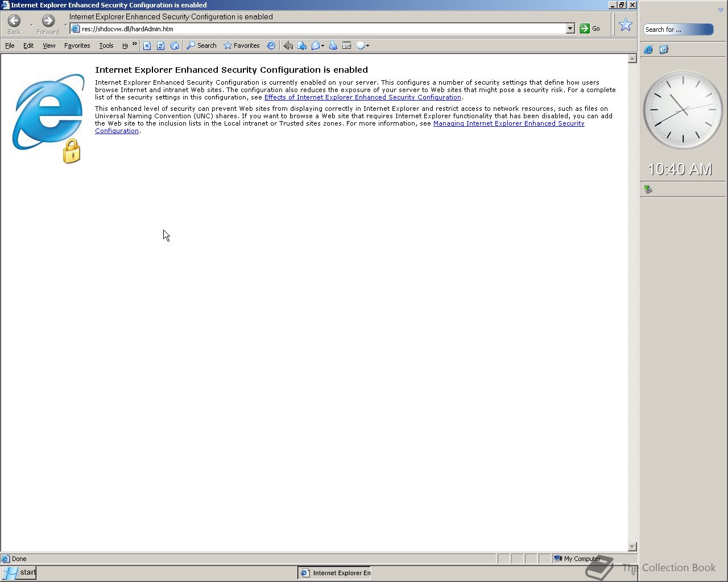Open the Edit menu
The image size is (728, 582).
28,45
